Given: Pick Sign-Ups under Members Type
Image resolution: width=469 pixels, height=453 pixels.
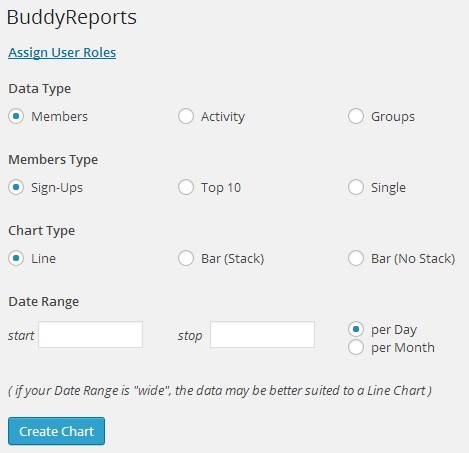Looking at the screenshot, I should point(16,187).
